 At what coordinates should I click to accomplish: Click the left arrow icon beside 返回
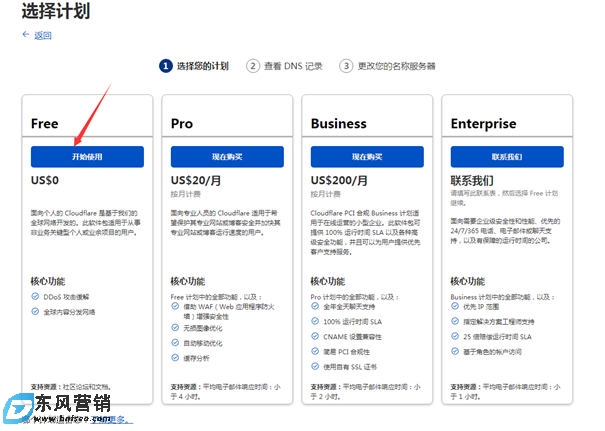tap(26, 34)
